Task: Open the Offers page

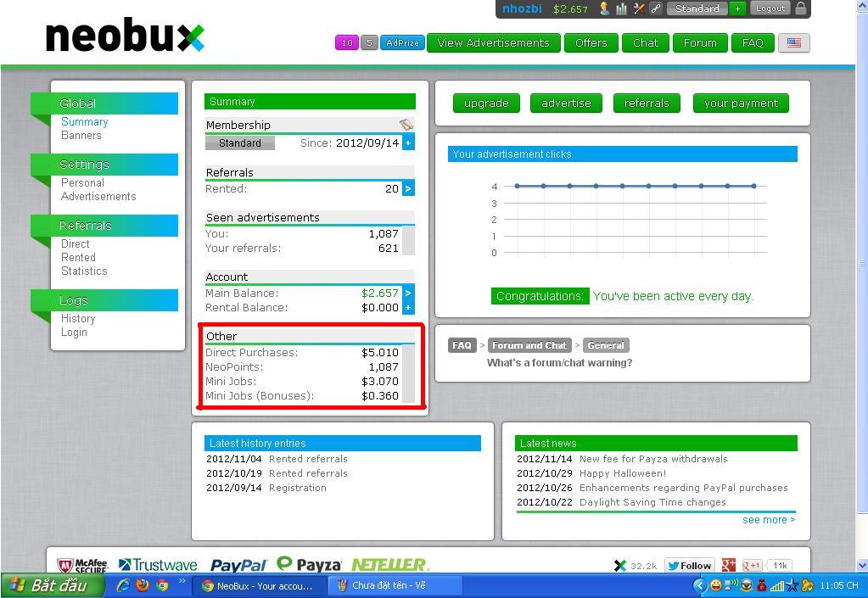Action: click(591, 42)
